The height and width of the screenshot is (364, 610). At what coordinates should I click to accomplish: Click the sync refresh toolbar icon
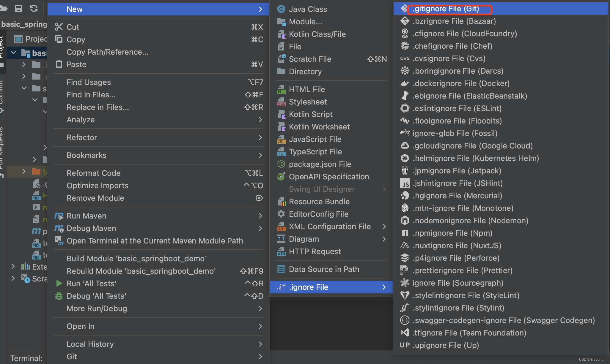(x=34, y=8)
